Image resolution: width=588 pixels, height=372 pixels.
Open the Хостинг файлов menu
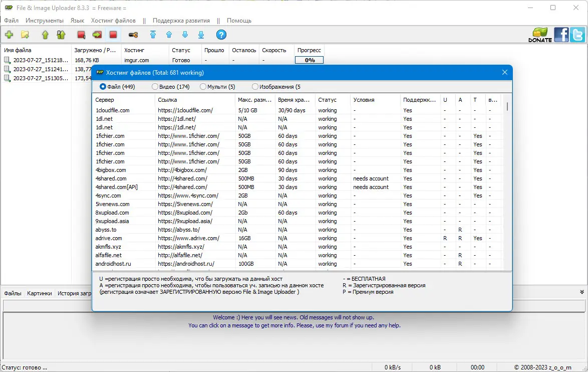point(113,21)
